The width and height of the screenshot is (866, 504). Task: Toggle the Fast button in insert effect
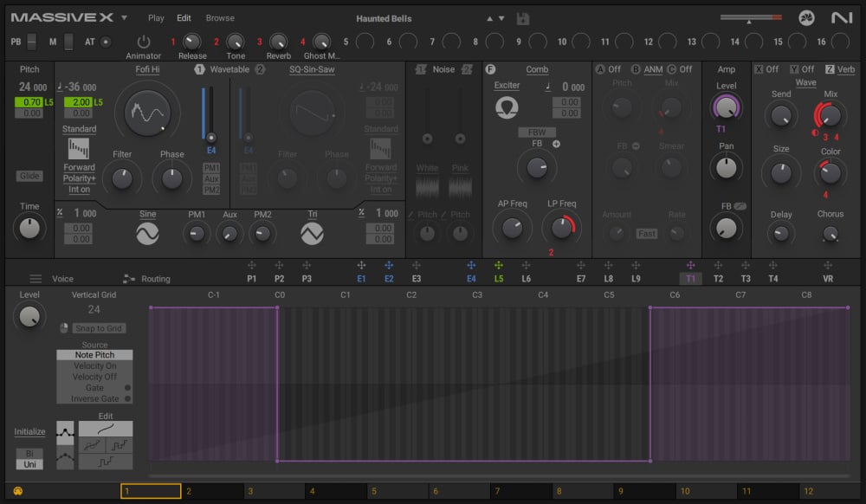tap(646, 234)
